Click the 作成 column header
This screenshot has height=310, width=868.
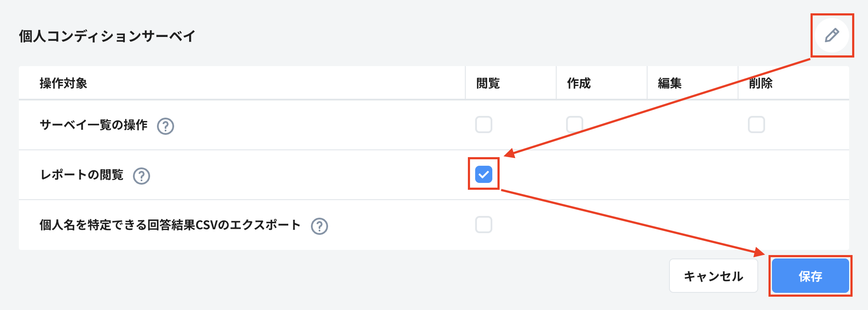579,83
